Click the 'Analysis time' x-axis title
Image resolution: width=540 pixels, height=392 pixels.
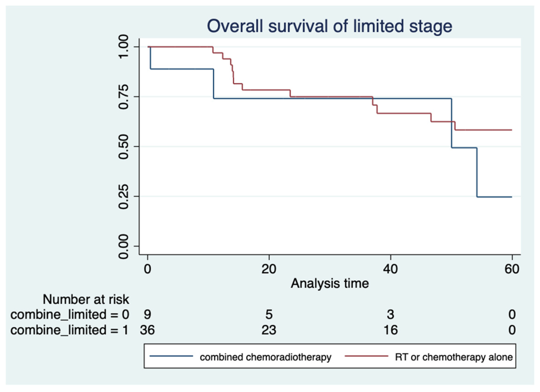point(330,283)
